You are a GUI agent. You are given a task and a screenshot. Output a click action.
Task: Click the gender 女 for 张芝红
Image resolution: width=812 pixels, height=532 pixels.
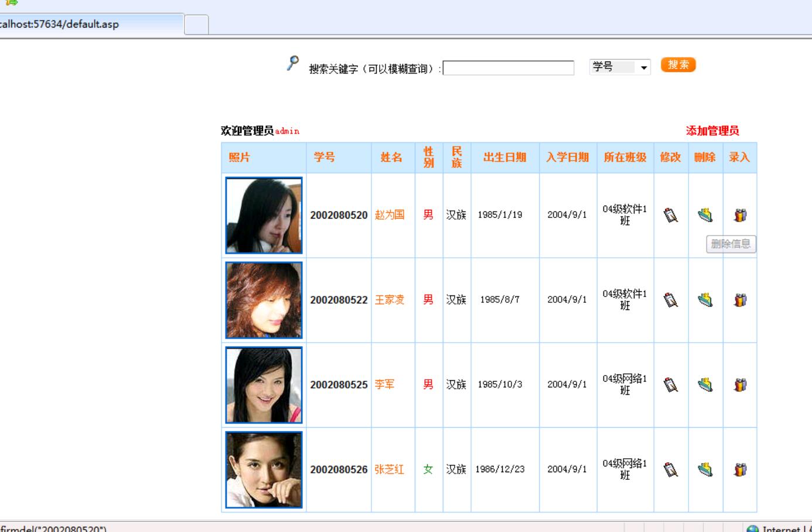[x=428, y=469]
